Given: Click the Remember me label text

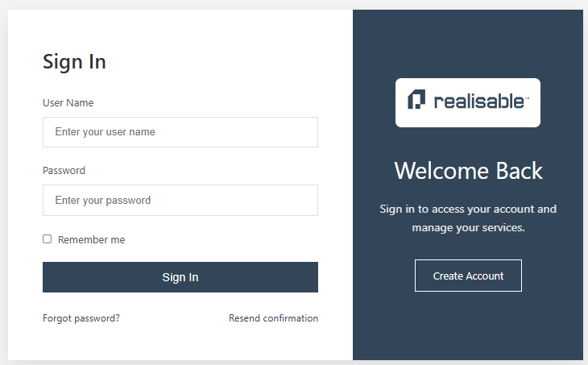Looking at the screenshot, I should (91, 240).
